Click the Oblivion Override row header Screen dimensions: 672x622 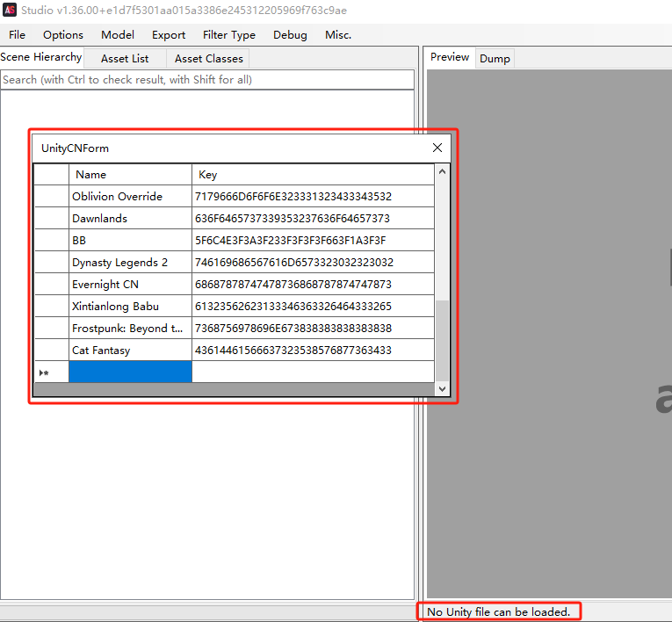coord(52,196)
